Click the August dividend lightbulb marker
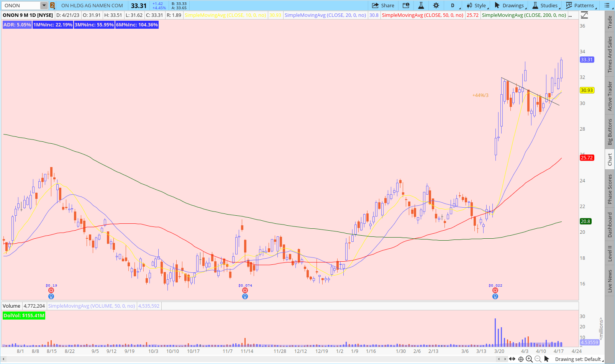 (51, 296)
